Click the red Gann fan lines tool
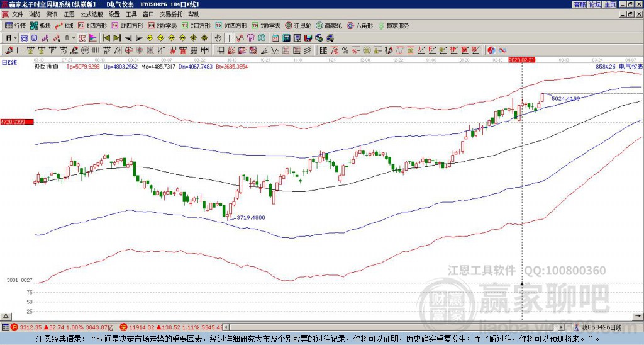The width and height of the screenshot is (644, 345). coord(231,50)
